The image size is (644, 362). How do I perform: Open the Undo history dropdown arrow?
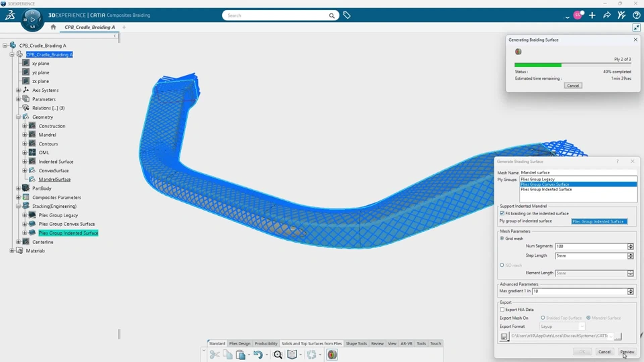[266, 355]
